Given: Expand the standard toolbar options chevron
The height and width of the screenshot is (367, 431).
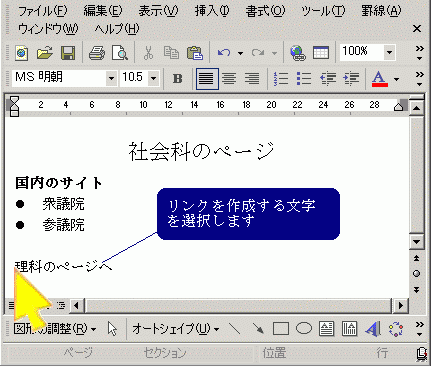Looking at the screenshot, I should [x=420, y=53].
